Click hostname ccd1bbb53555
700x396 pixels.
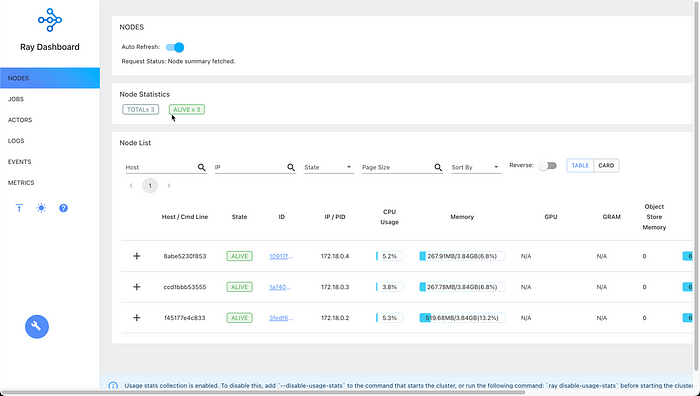tap(185, 287)
